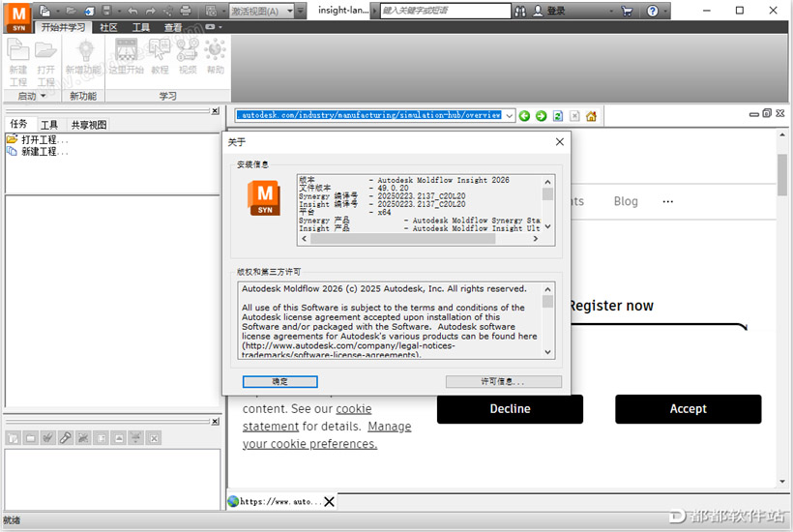Open Autodesk shopping cart icon
The width and height of the screenshot is (793, 532).
627,11
